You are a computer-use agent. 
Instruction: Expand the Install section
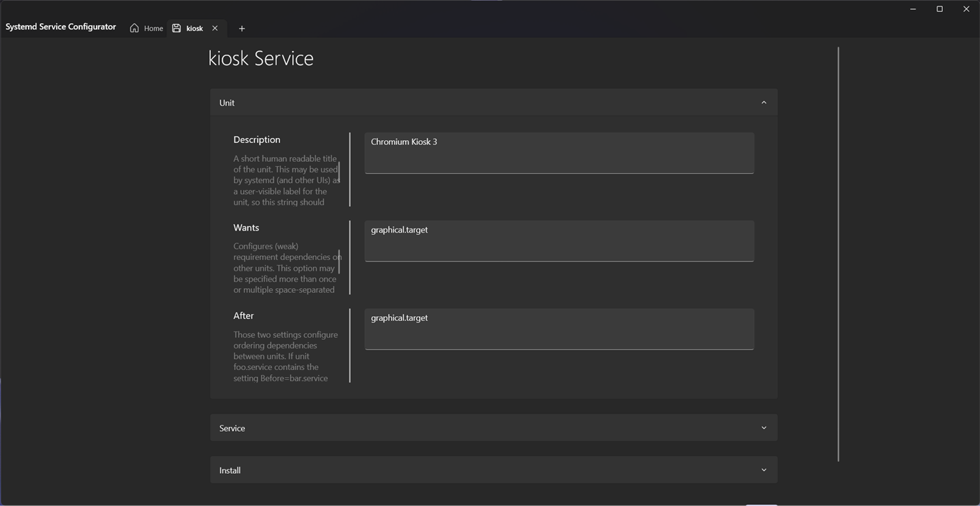[493, 470]
